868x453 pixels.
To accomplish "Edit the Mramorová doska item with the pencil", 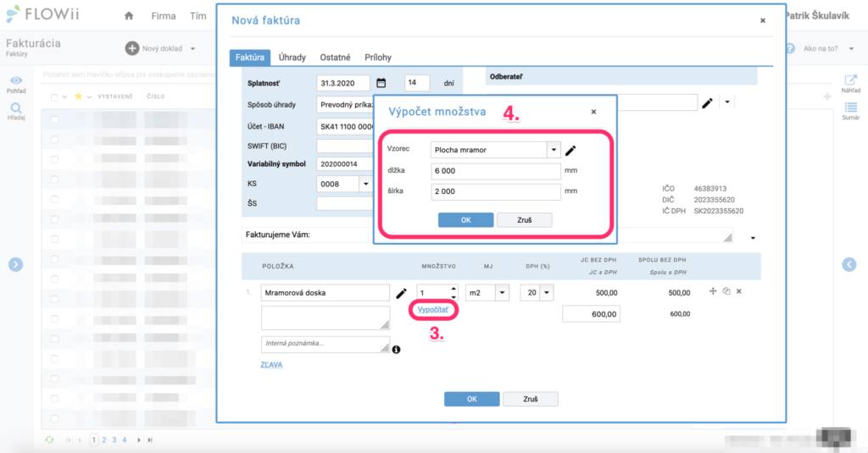I will pyautogui.click(x=401, y=293).
